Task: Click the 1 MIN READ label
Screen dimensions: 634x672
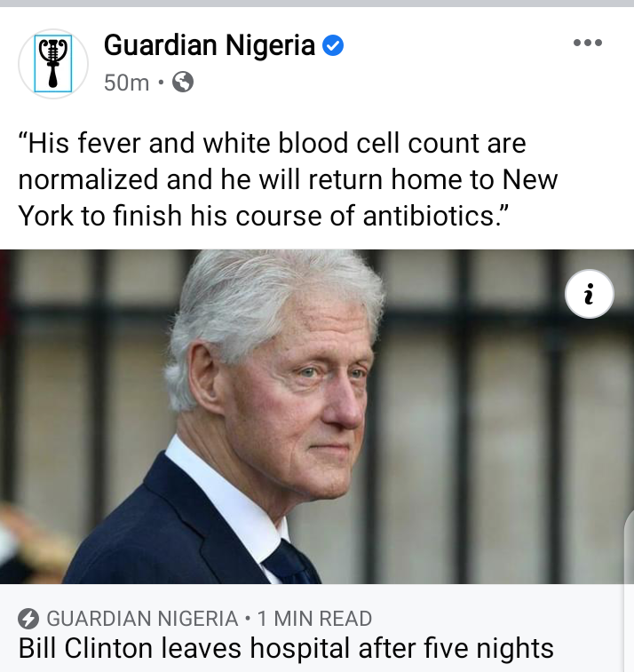Action: [314, 619]
